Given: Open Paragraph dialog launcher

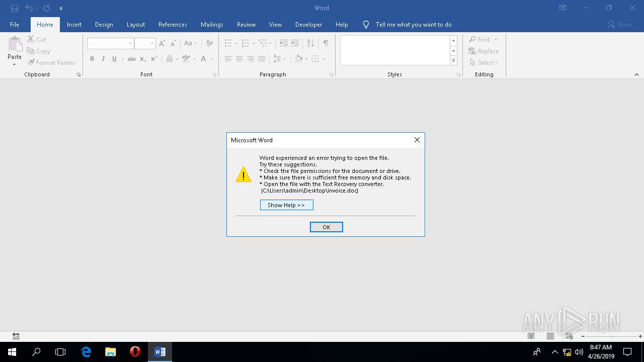Looking at the screenshot, I should 331,74.
